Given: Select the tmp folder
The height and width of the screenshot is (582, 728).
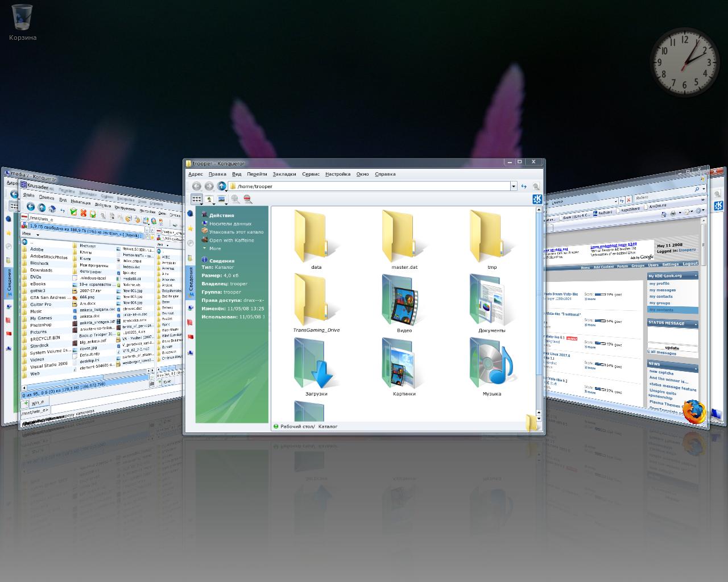Looking at the screenshot, I should coord(492,239).
